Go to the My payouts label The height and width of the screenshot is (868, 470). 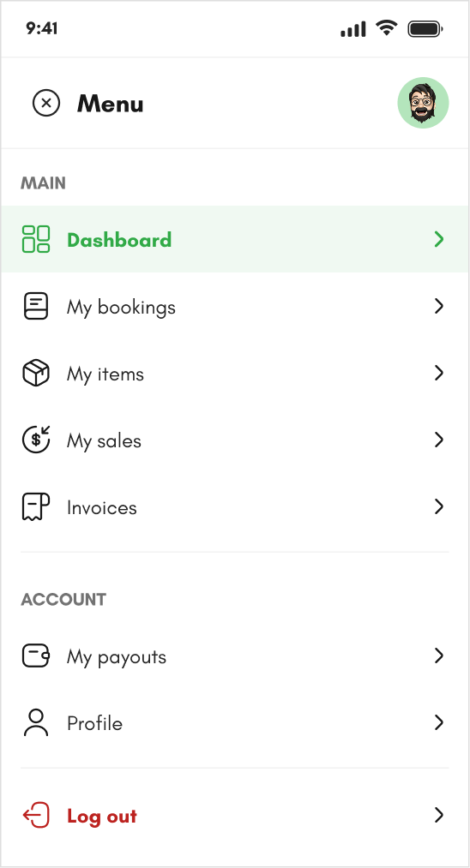pos(117,658)
